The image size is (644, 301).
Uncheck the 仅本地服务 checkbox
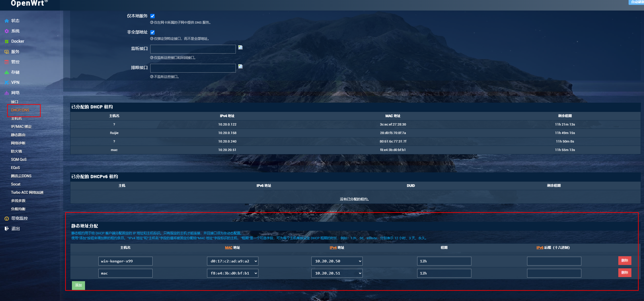[153, 16]
